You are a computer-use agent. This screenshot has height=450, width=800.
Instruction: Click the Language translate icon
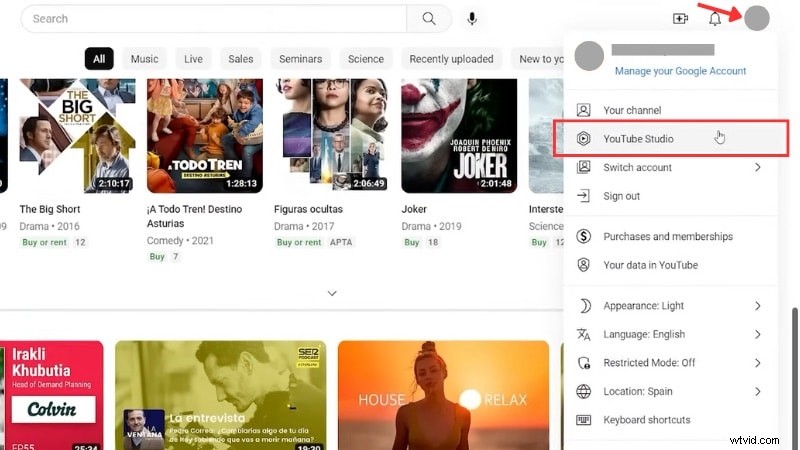click(x=584, y=334)
